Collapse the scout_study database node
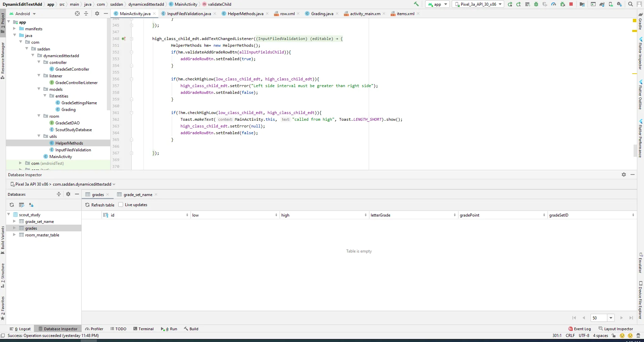The height and width of the screenshot is (342, 644). click(x=9, y=215)
